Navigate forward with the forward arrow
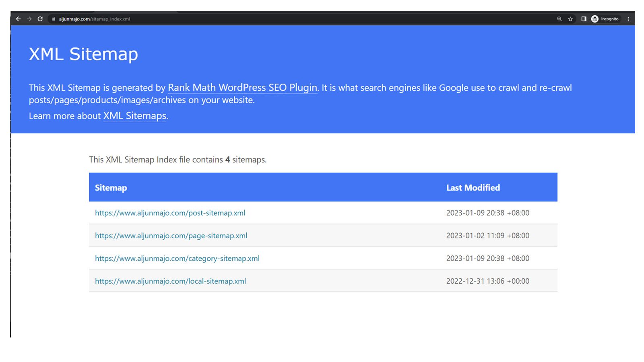The width and height of the screenshot is (644, 362). pos(29,19)
